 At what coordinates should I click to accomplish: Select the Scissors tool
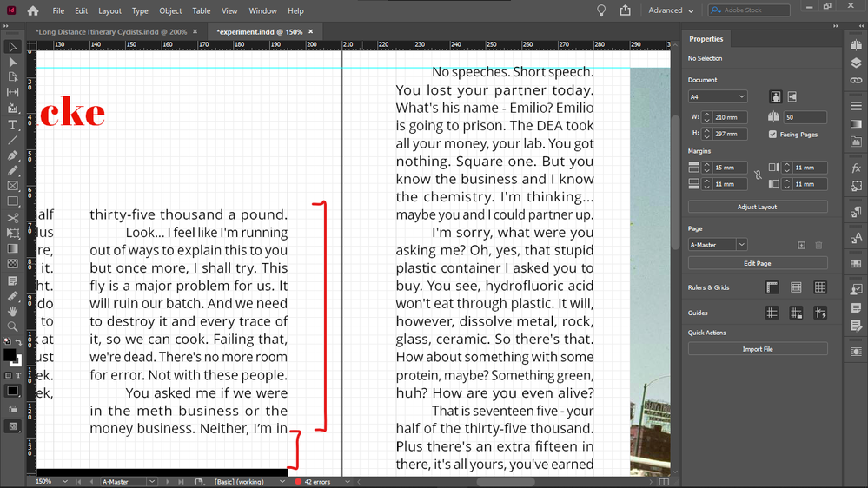point(12,217)
